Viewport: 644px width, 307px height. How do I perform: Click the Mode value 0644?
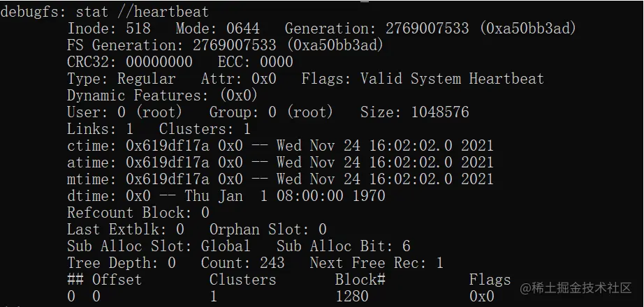pos(243,29)
